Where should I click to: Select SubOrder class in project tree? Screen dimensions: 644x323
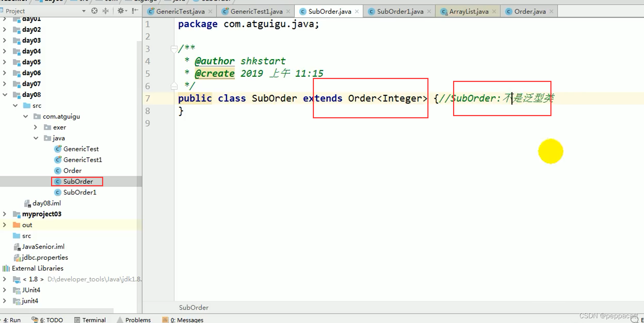coord(73,181)
